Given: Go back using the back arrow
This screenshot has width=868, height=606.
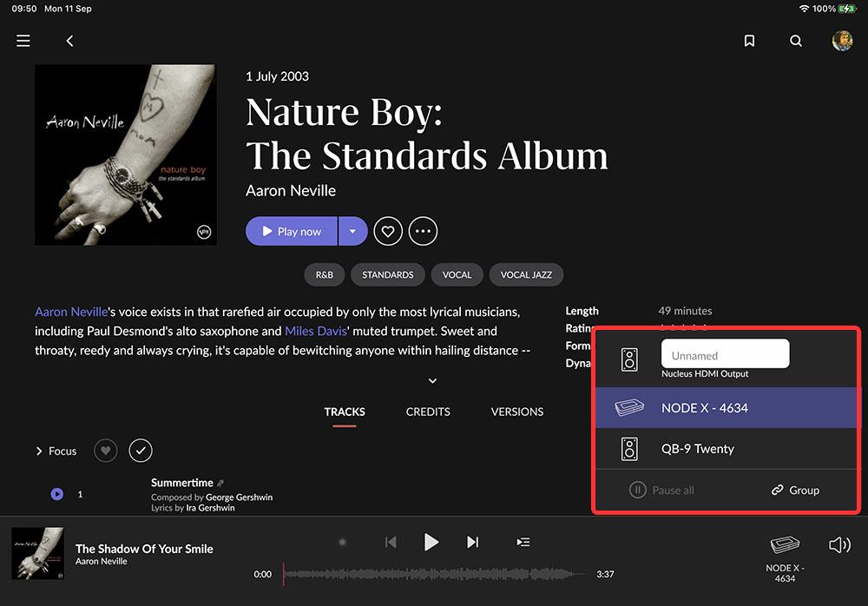Looking at the screenshot, I should [x=70, y=41].
